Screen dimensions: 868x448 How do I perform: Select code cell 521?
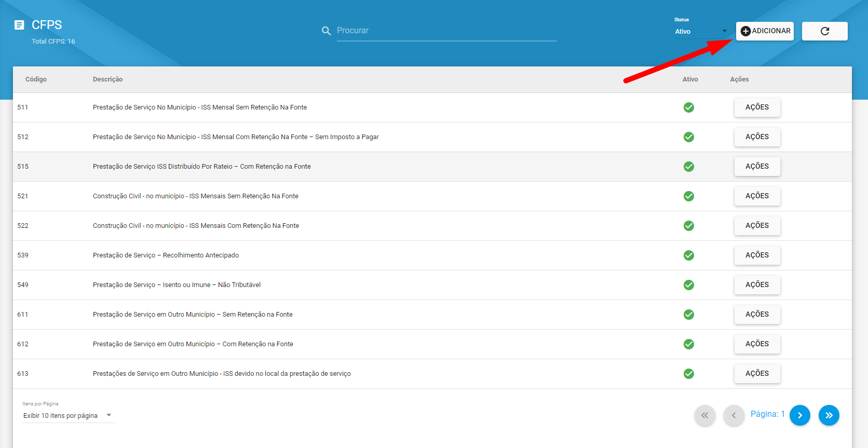pos(23,196)
